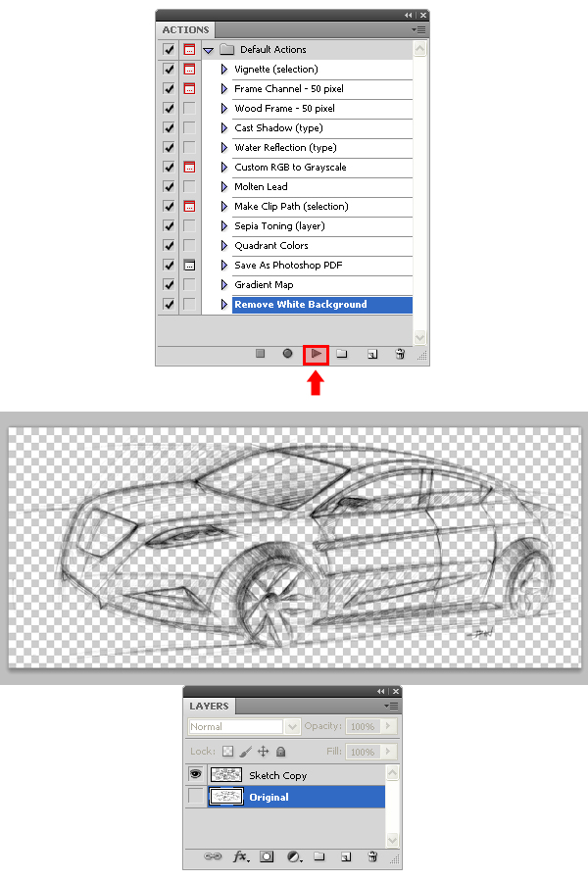Toggle dialog icon for Vignette (selection)
The height and width of the screenshot is (880, 588).
point(190,69)
